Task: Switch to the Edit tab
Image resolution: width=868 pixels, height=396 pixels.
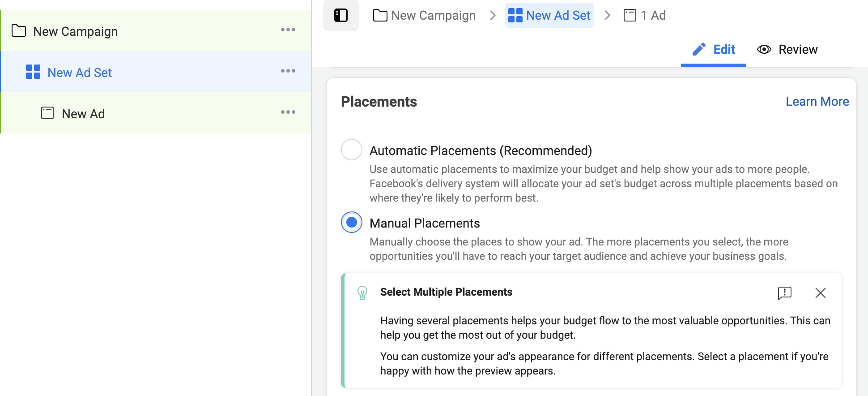Action: click(x=714, y=49)
